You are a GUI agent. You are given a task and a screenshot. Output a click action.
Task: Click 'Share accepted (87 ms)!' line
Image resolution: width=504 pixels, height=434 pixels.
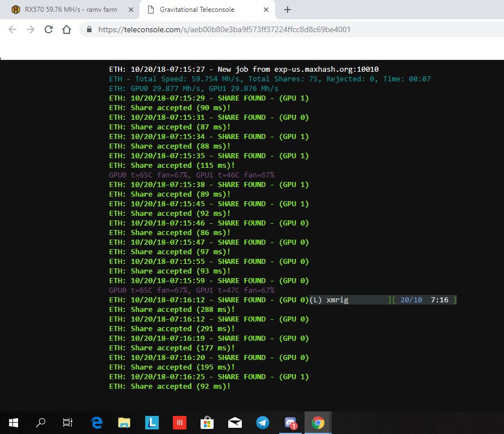(x=170, y=127)
